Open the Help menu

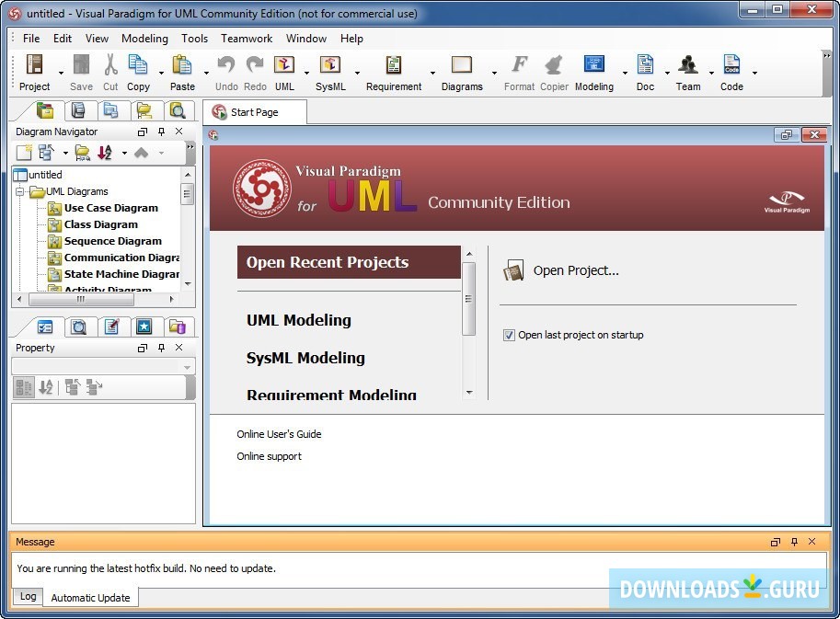coord(351,39)
